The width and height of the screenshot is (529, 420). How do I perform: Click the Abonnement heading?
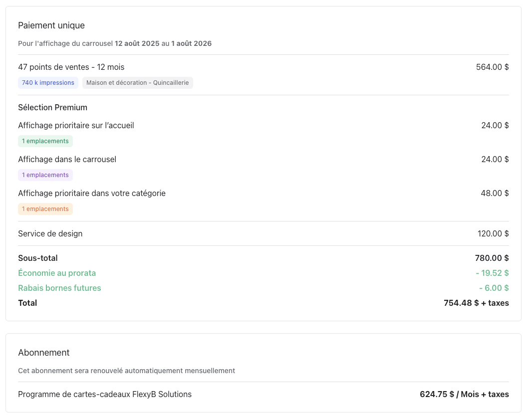pyautogui.click(x=44, y=353)
